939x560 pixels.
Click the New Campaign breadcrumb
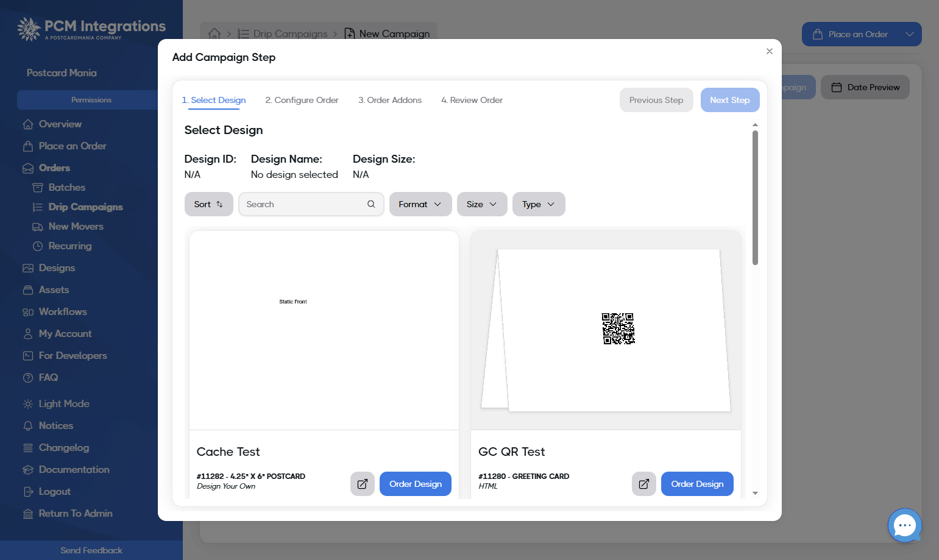[387, 34]
